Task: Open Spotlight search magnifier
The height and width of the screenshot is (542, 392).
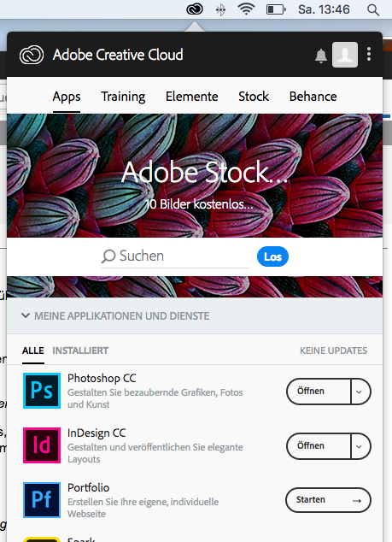Action: click(373, 9)
